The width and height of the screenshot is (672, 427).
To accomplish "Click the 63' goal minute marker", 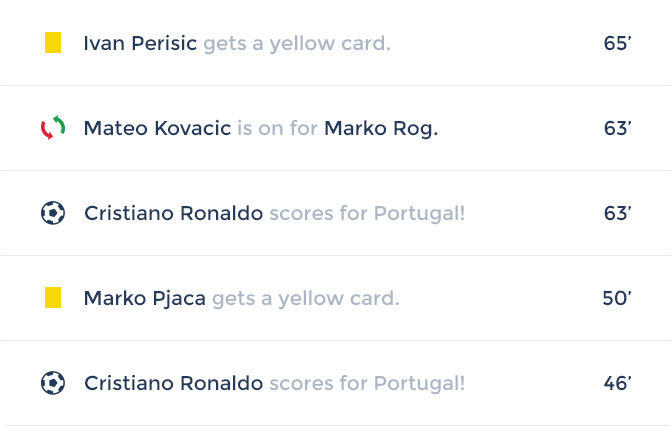I will [x=617, y=213].
